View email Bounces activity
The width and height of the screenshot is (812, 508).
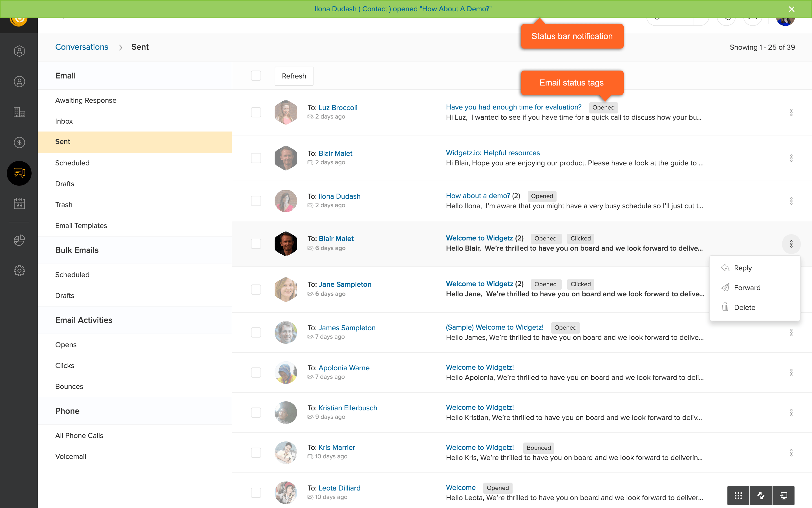pos(69,386)
